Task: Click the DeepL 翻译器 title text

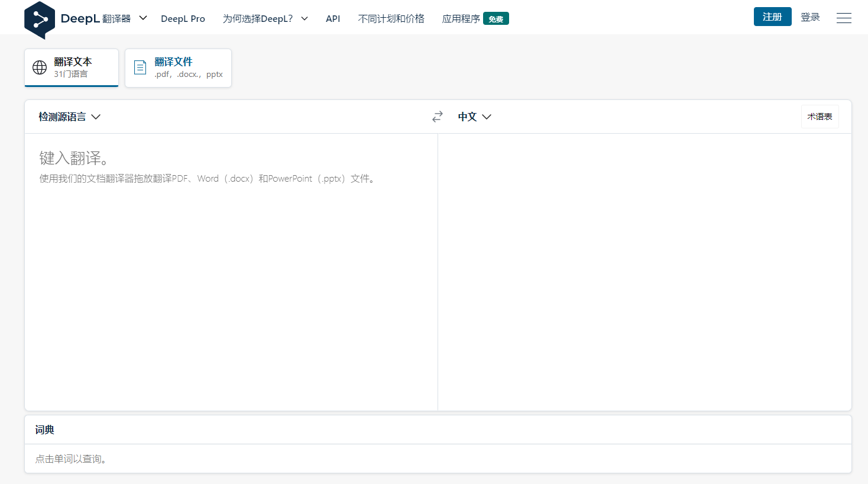Action: pyautogui.click(x=96, y=18)
